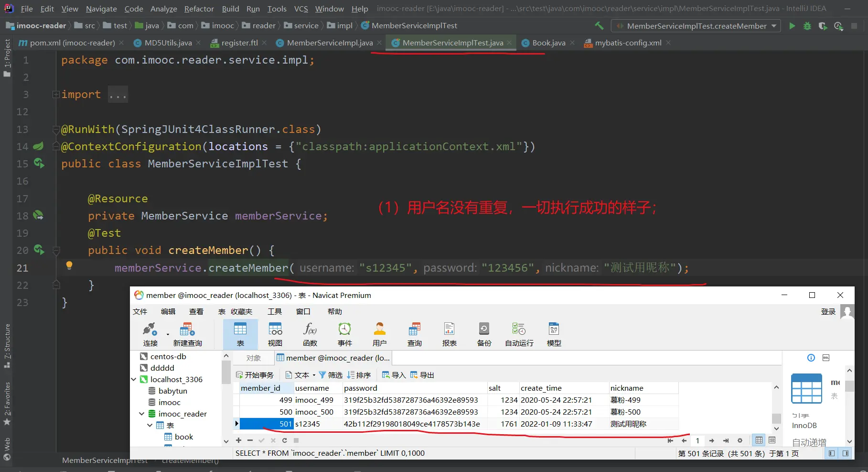
Task: Expand the folded import block
Action: pos(56,95)
